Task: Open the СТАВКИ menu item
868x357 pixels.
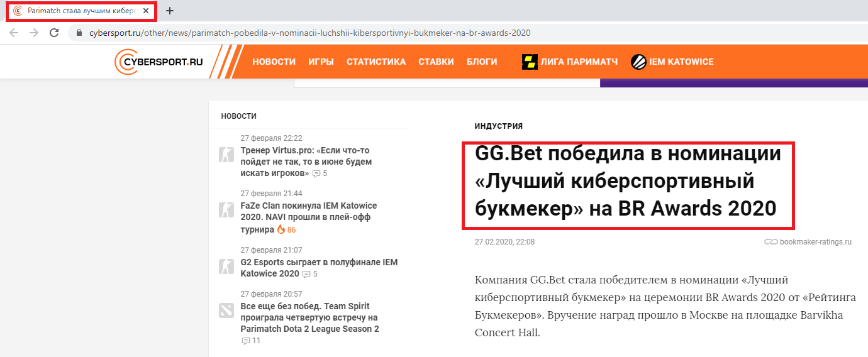Action: (x=436, y=62)
